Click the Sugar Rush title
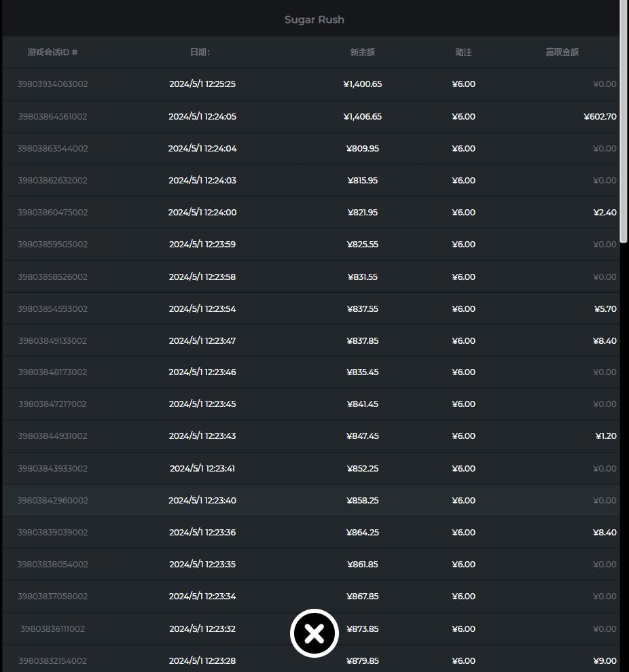629x672 pixels. 314,20
